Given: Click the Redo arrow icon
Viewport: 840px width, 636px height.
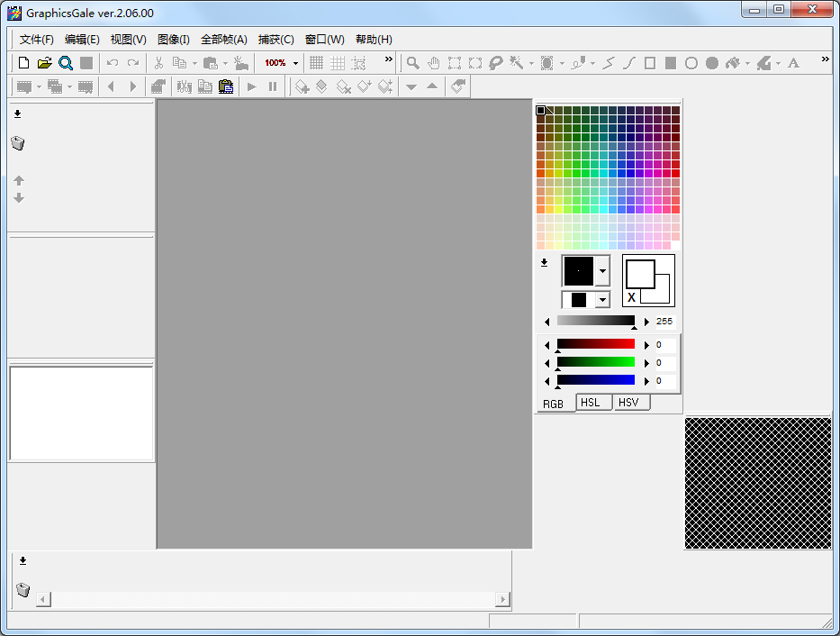Looking at the screenshot, I should (133, 63).
